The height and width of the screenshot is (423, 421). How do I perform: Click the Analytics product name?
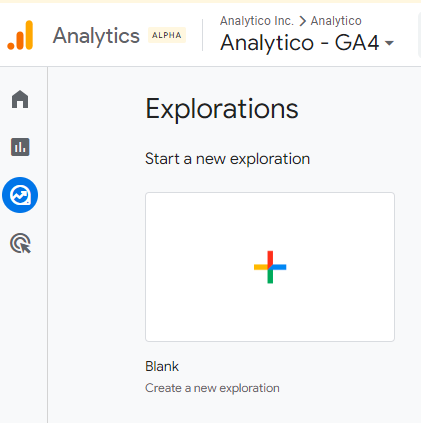pos(96,36)
